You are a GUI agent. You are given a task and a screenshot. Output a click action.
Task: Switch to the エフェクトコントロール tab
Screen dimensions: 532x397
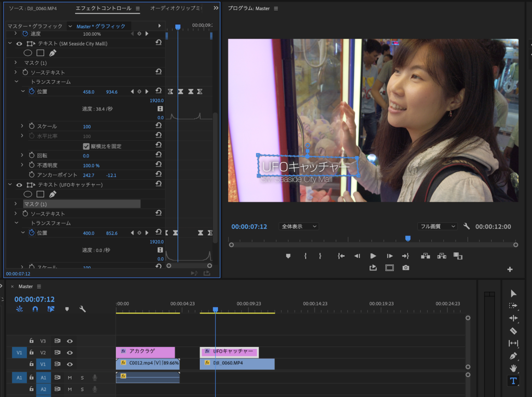pyautogui.click(x=103, y=8)
